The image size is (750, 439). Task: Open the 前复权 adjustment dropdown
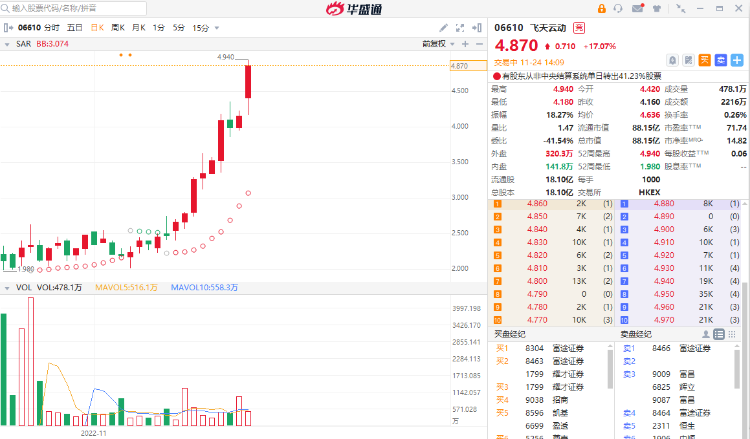point(438,44)
